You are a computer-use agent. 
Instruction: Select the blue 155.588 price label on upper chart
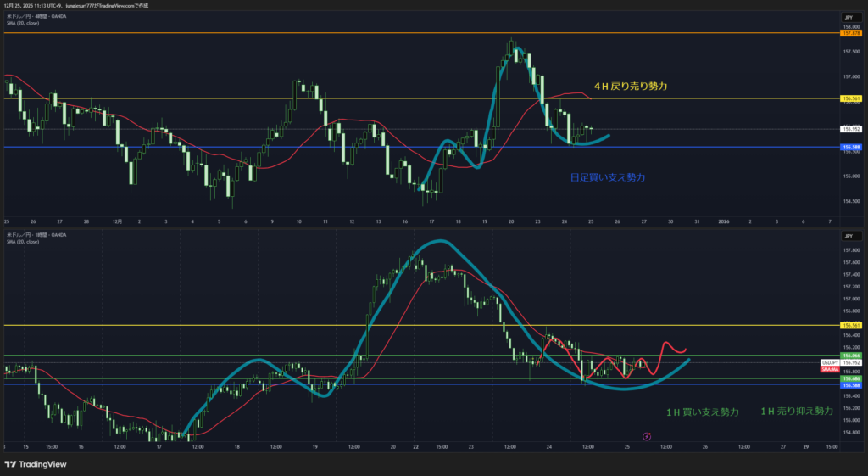pyautogui.click(x=850, y=147)
